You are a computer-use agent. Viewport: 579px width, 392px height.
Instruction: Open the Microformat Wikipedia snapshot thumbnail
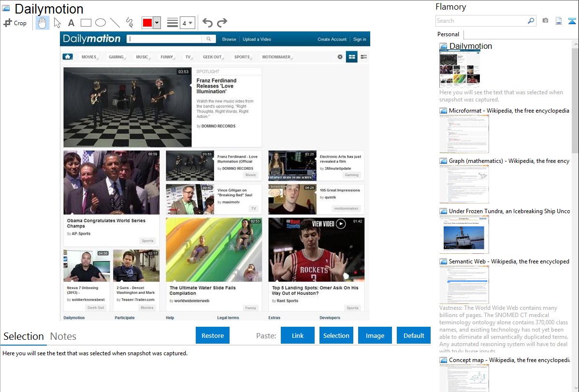coord(464,134)
